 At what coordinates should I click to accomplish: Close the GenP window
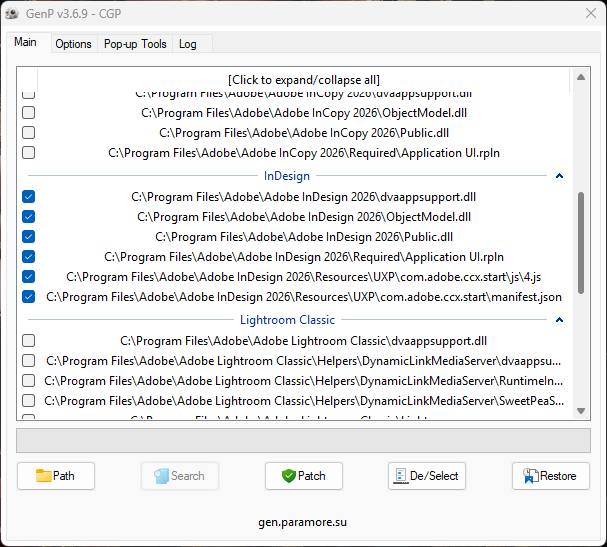pyautogui.click(x=591, y=13)
